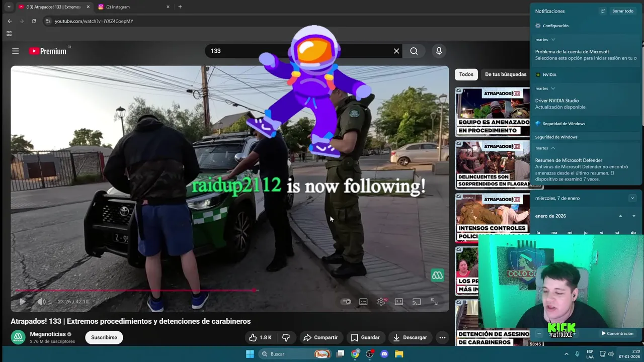Toggle do not disturb icon beside Borrar todo
644x362 pixels.
pos(603,11)
